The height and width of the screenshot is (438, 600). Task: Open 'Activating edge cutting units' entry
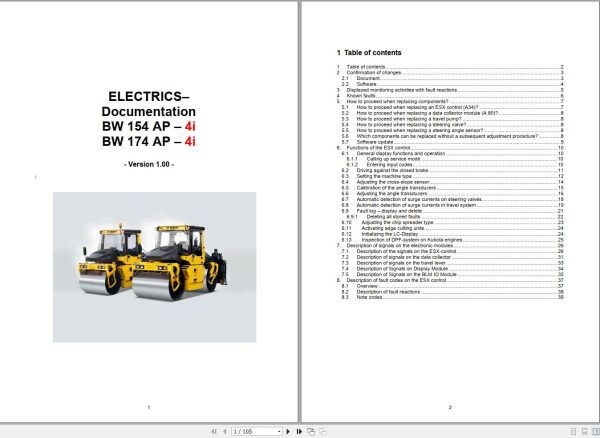point(452,228)
